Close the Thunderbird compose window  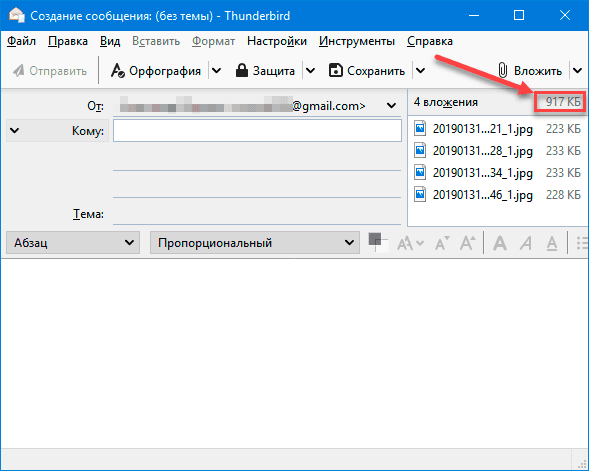565,15
